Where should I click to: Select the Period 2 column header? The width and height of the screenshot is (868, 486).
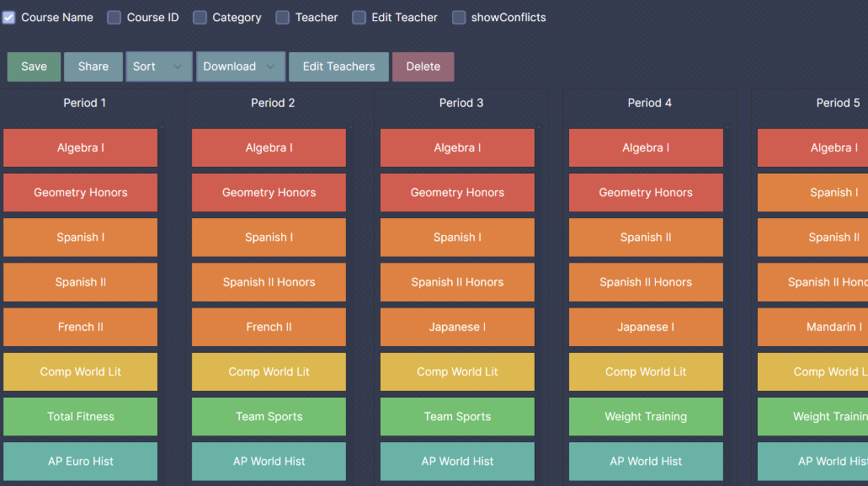[x=273, y=103]
